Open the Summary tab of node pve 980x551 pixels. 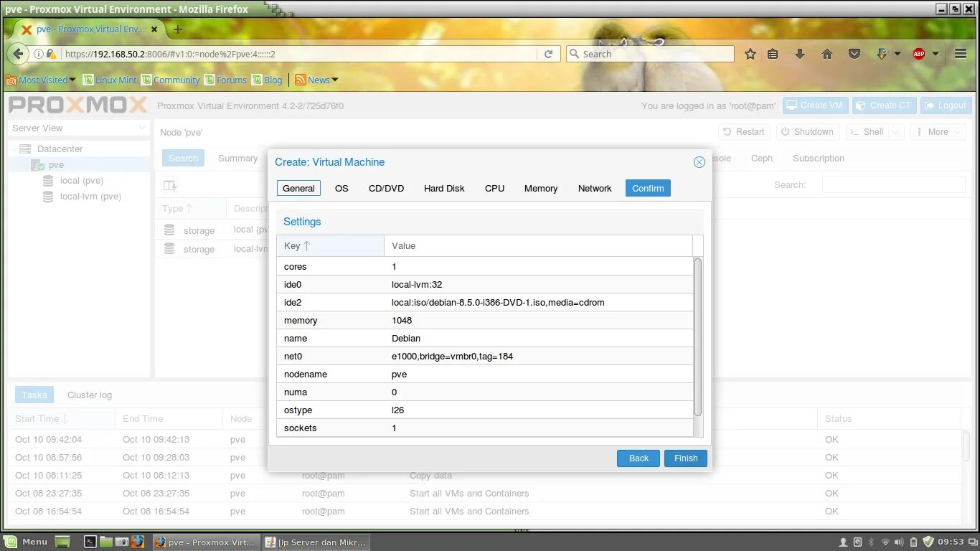point(237,158)
